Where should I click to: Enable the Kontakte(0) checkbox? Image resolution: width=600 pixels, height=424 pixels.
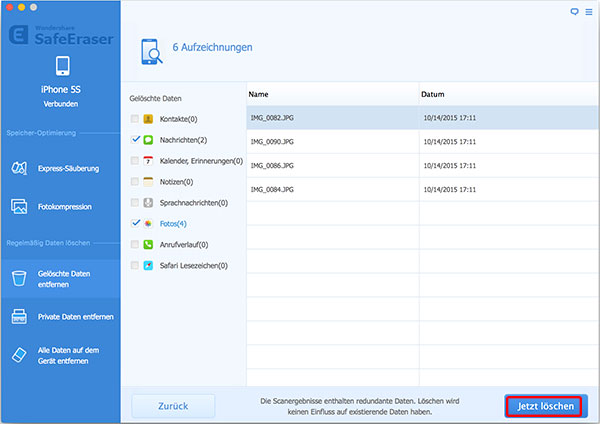135,119
